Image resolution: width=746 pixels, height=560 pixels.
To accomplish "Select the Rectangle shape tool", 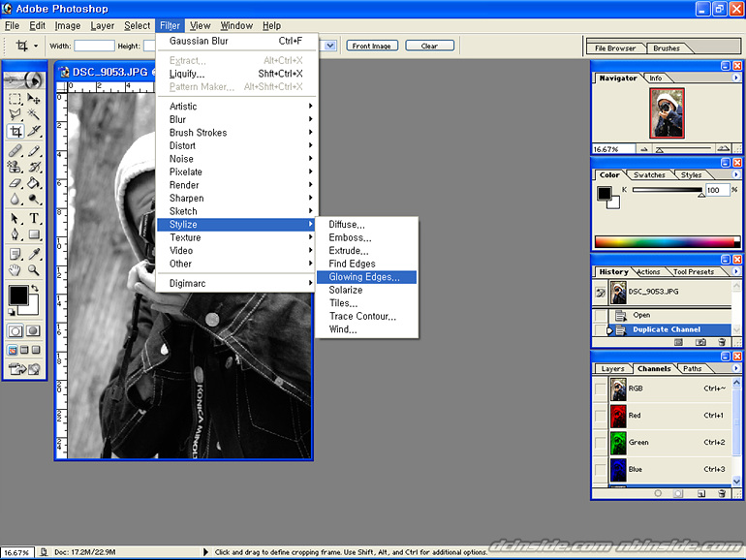I will pyautogui.click(x=33, y=234).
